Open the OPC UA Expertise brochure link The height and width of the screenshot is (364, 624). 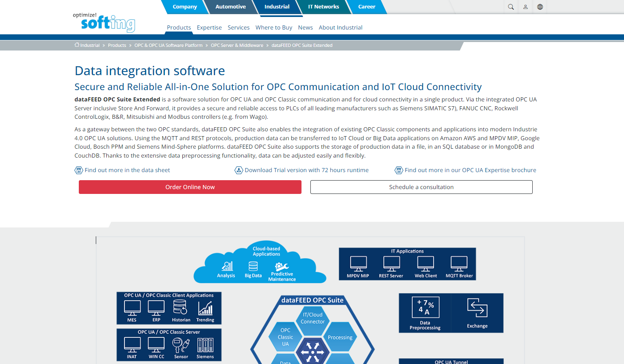[x=470, y=170]
